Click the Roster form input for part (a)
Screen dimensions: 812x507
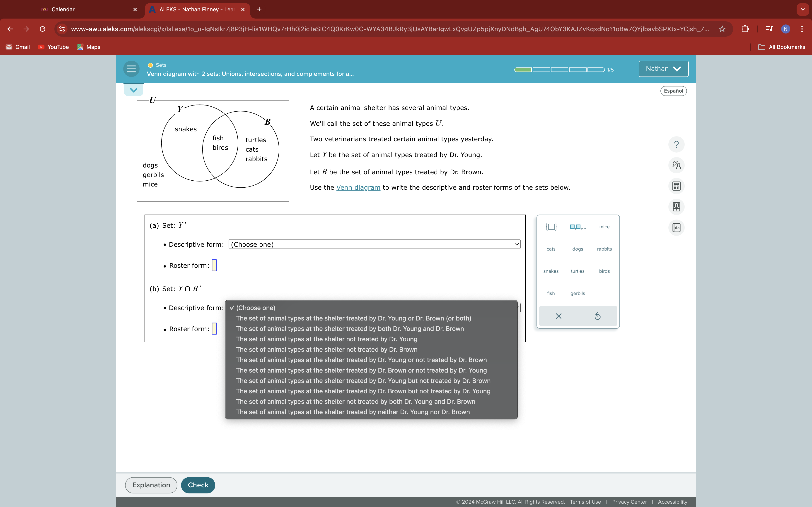coord(214,265)
